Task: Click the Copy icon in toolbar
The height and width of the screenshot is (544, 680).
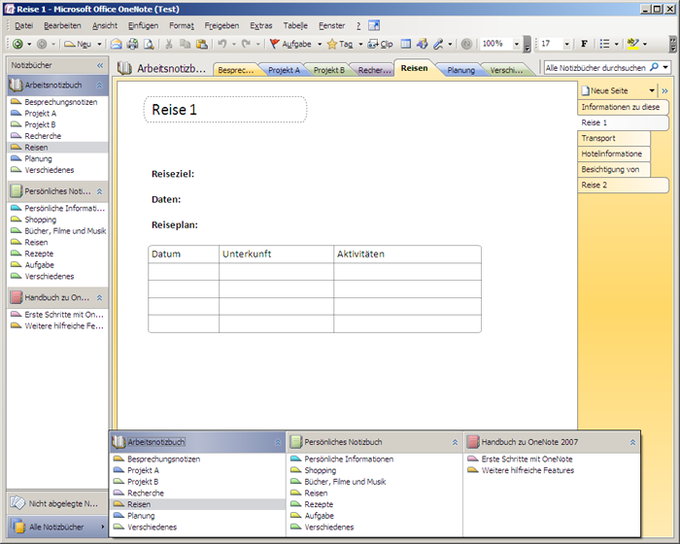Action: 185,44
